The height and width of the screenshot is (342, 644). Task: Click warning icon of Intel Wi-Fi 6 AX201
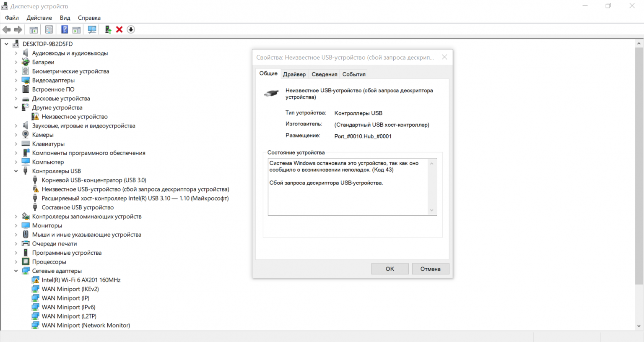pyautogui.click(x=35, y=280)
